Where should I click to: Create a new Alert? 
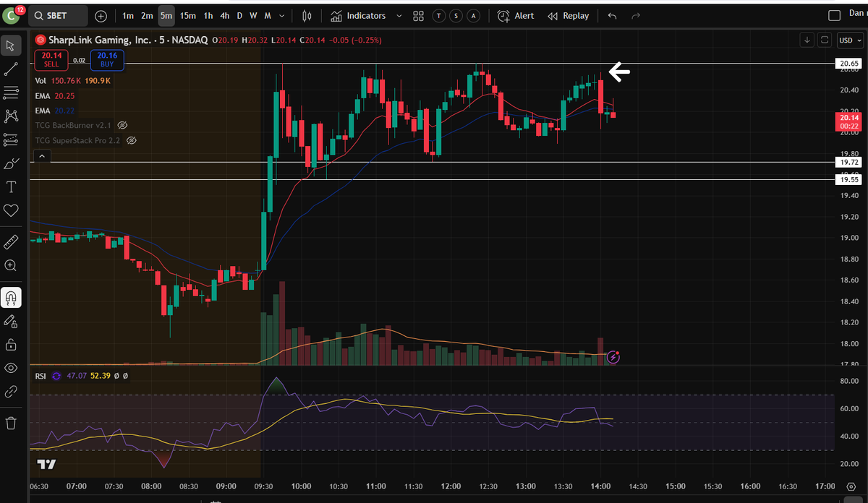[x=516, y=15]
